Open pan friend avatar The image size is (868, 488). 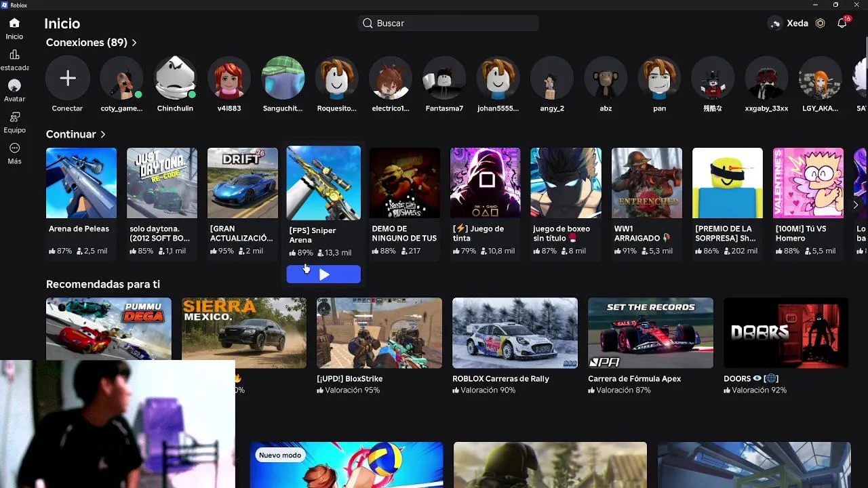pyautogui.click(x=660, y=79)
